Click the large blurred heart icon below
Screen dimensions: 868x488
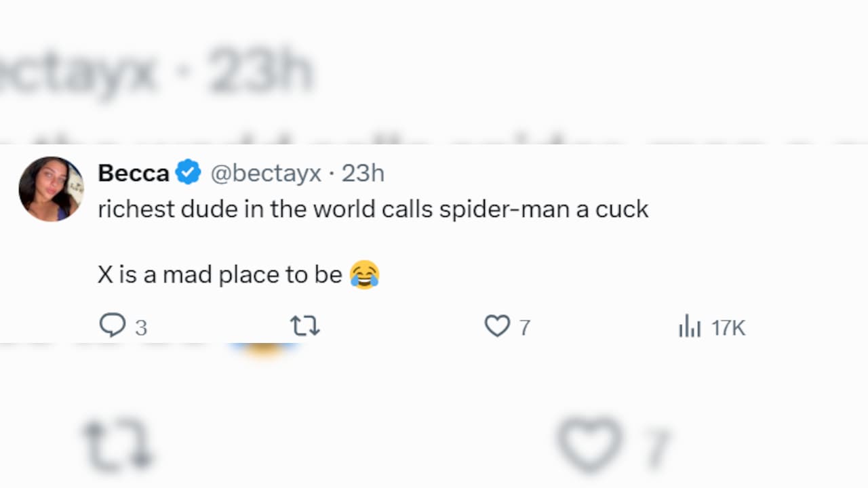click(x=590, y=443)
